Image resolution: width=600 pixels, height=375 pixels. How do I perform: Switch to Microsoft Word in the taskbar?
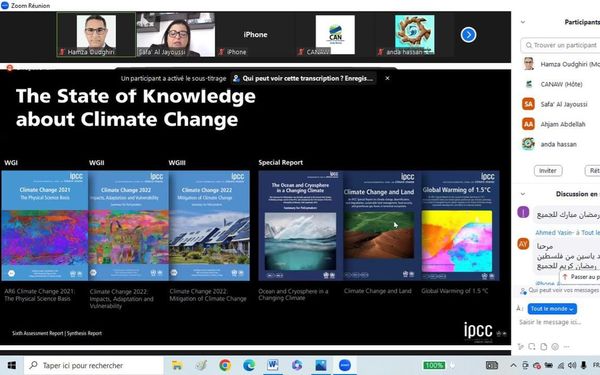coord(272,365)
